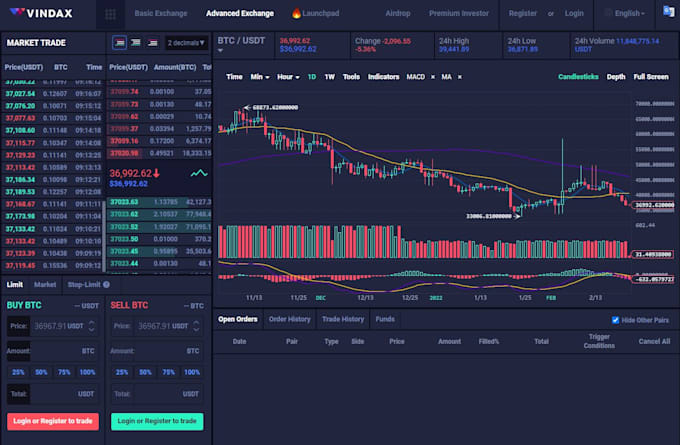This screenshot has height=445, width=680.
Task: Toggle the Hide Other Pairs checkbox
Action: pyautogui.click(x=615, y=320)
